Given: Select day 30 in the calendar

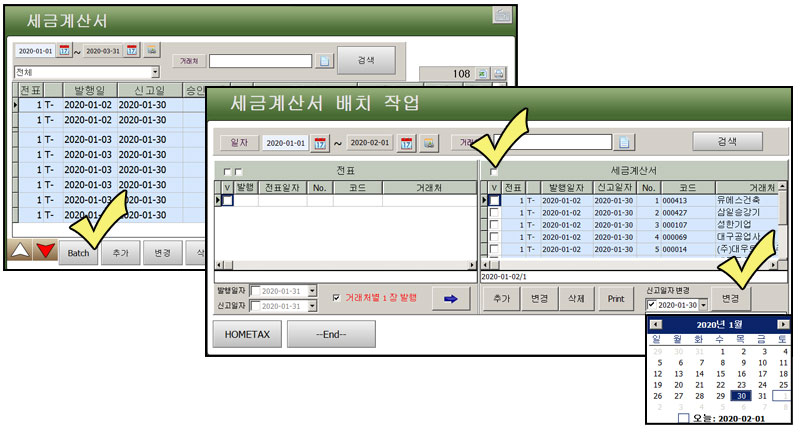Looking at the screenshot, I should [x=741, y=396].
